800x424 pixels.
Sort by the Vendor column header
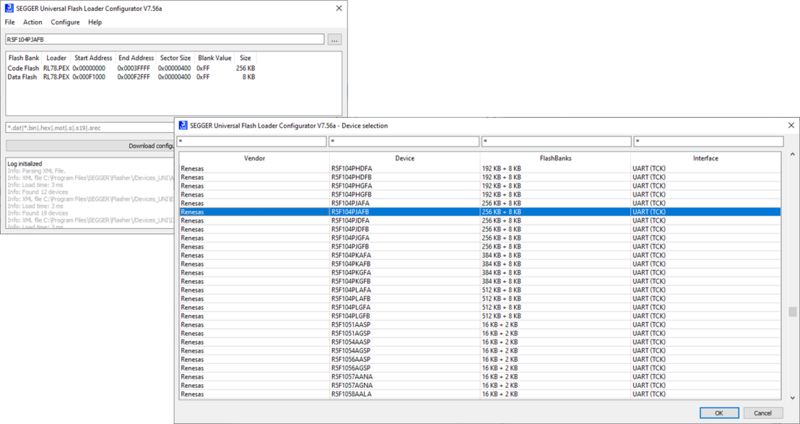254,158
